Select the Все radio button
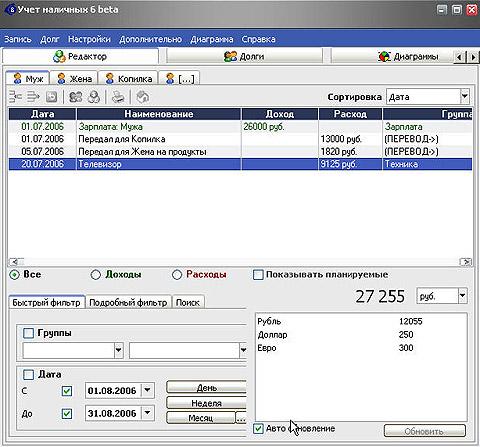Viewport: 480px width, 447px height. pyautogui.click(x=14, y=275)
